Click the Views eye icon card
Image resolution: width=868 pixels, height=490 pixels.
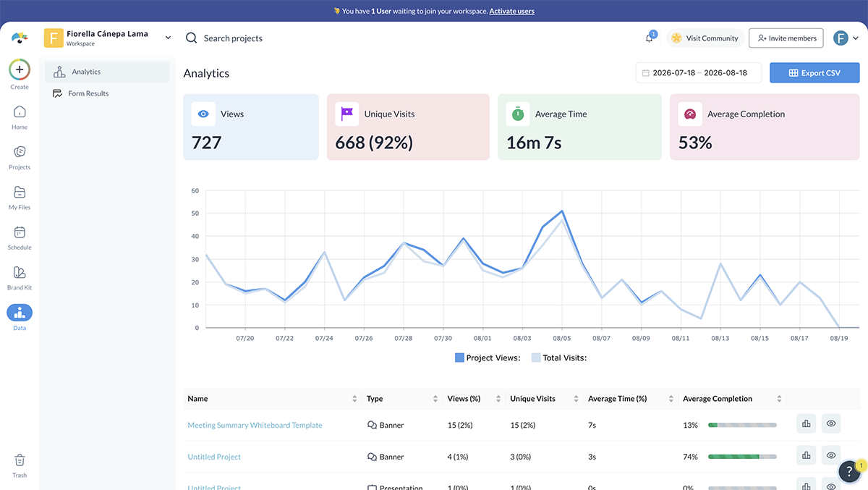203,114
